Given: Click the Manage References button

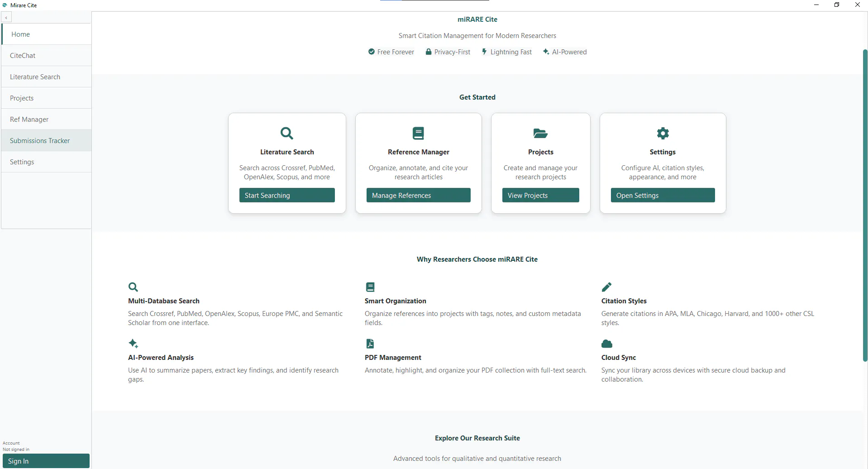Looking at the screenshot, I should [419, 195].
